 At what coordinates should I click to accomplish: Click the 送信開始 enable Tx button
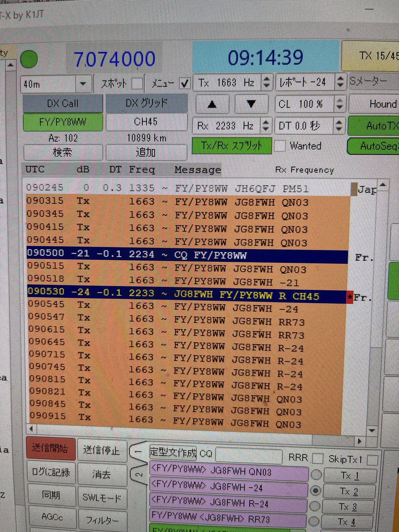pos(51,450)
